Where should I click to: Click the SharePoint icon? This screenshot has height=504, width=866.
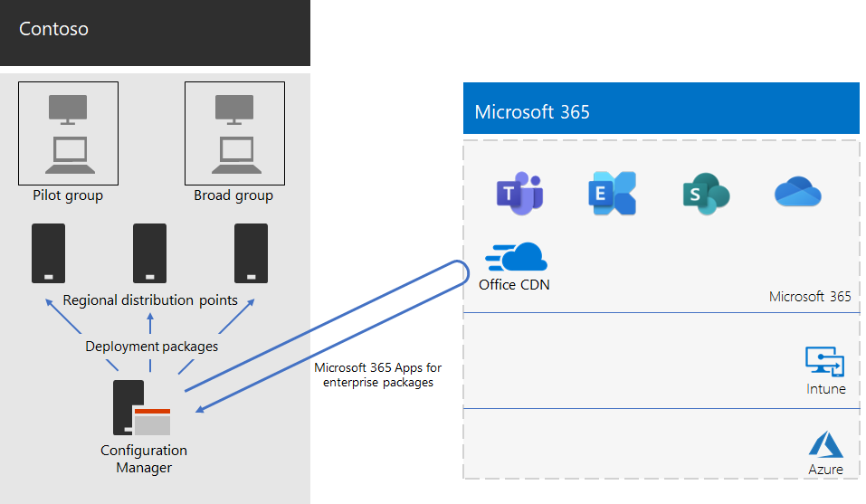pyautogui.click(x=706, y=194)
